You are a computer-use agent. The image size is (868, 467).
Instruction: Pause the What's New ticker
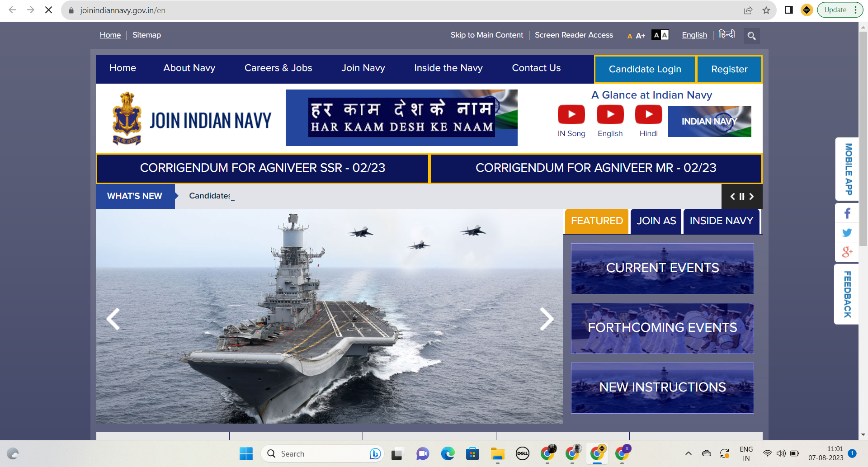pos(742,197)
